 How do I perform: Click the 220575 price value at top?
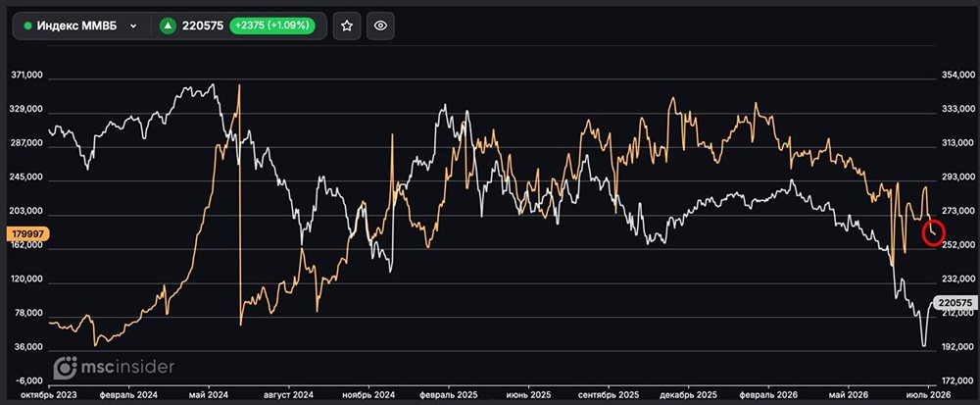point(203,25)
